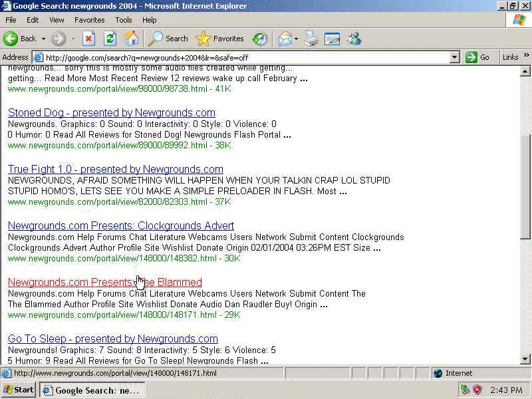Viewport: 532px width, 399px height.
Task: Expand the Links toolbar chevron
Action: point(526,55)
